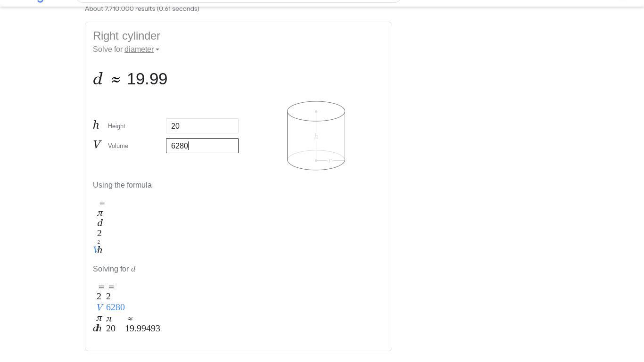This screenshot has width=644, height=362.
Task: Click the italic d result symbol
Action: [x=98, y=79]
